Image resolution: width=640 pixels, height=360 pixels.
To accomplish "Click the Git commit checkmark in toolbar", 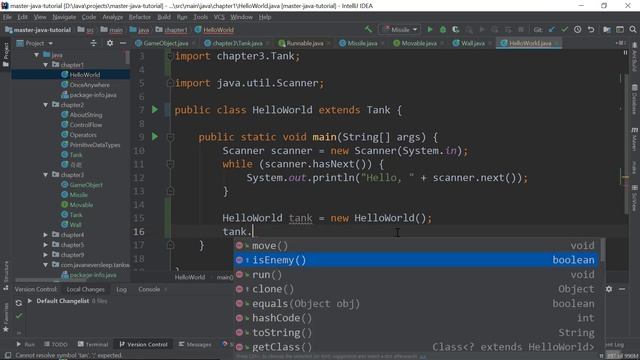I will (564, 29).
